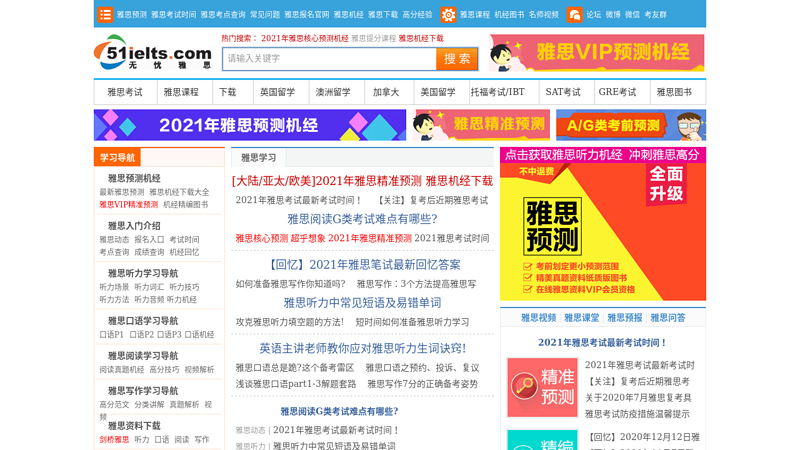Click 剑桥雅思 red sidebar link
The height and width of the screenshot is (450, 800).
(x=114, y=439)
